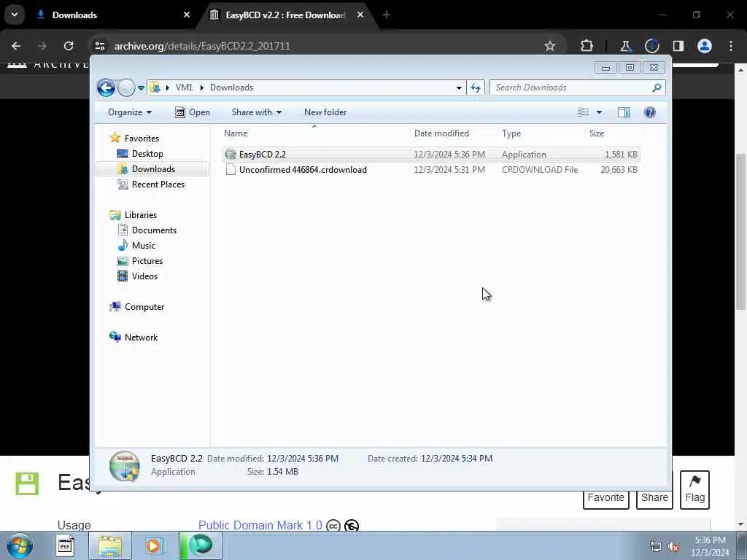
Task: Open the Chrome profile menu
Action: tap(705, 46)
